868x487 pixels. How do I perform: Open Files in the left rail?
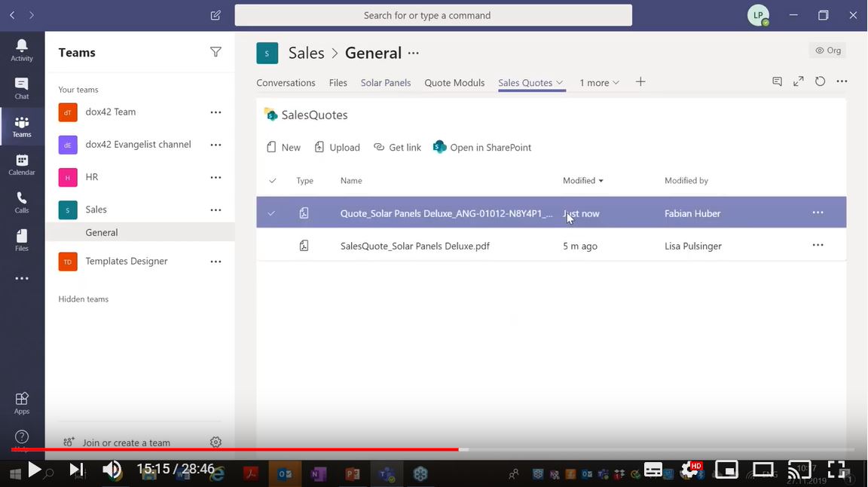(x=22, y=240)
